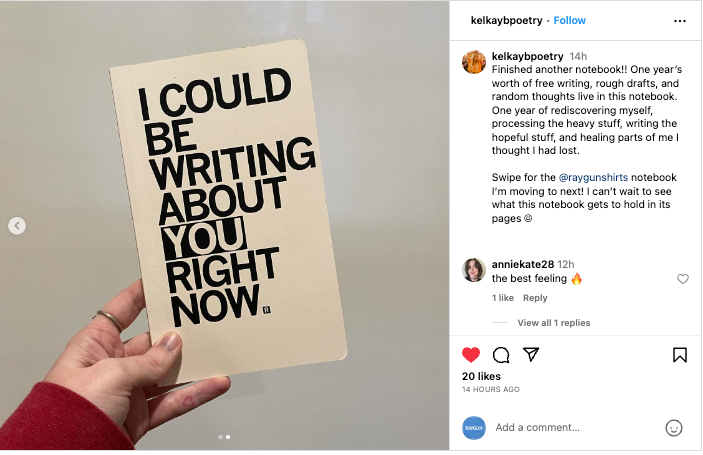703x455 pixels.
Task: Open anniekate28's profile picture
Action: 474,270
